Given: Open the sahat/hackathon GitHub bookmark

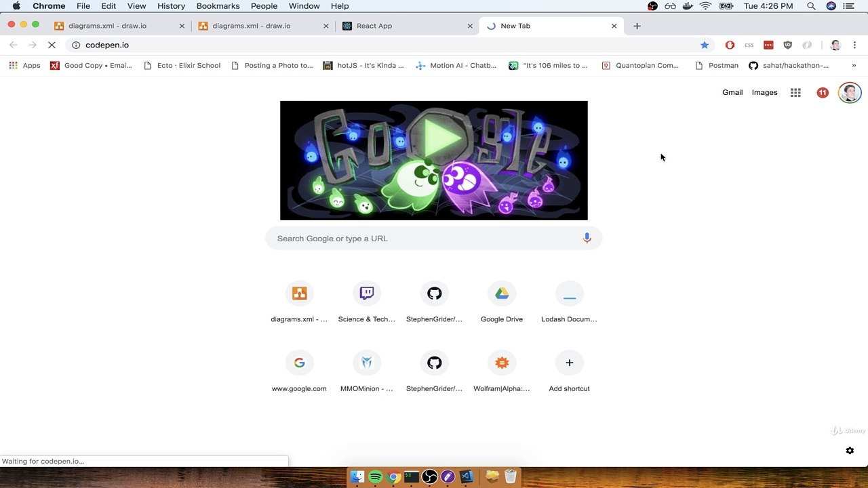Looking at the screenshot, I should coord(789,66).
